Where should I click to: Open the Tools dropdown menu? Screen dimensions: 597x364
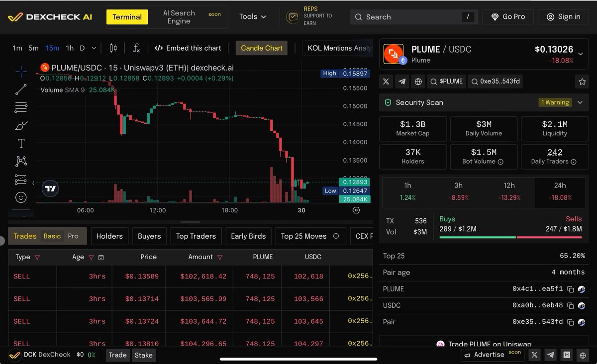(x=252, y=16)
